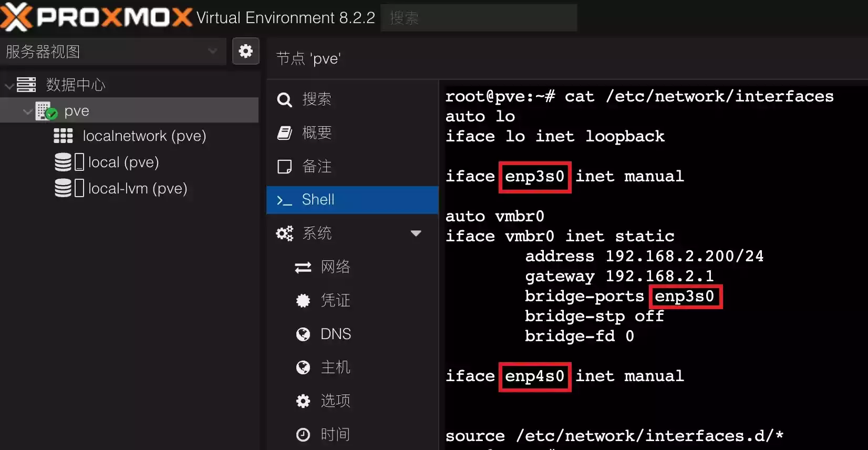Click the gear settings button beside server view
Screen dimensions: 868x450
pos(245,51)
